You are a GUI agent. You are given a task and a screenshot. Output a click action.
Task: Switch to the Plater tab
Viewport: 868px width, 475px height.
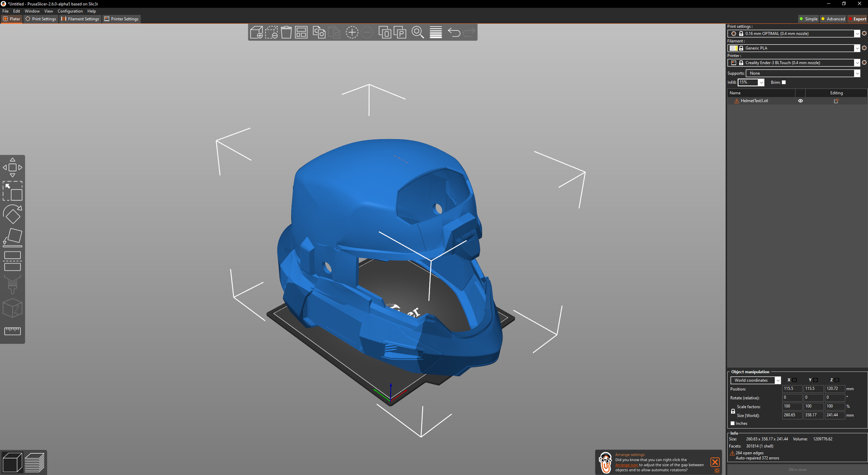coord(12,19)
